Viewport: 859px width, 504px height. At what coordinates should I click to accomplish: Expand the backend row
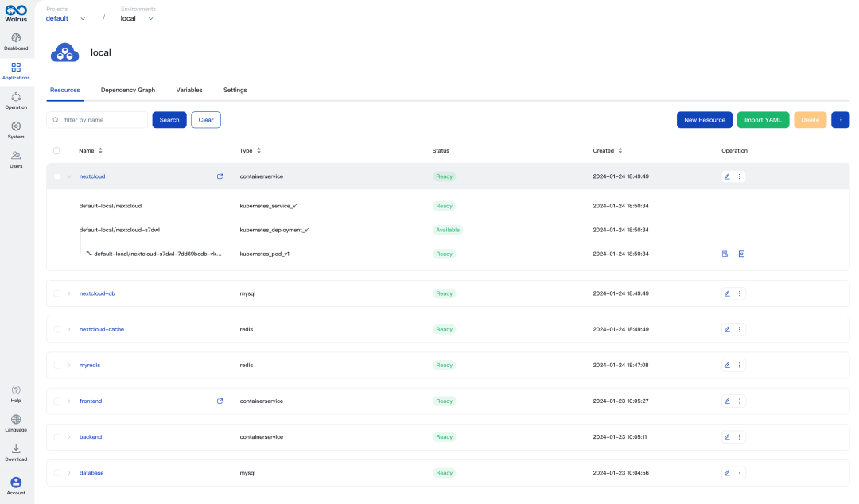pos(69,437)
